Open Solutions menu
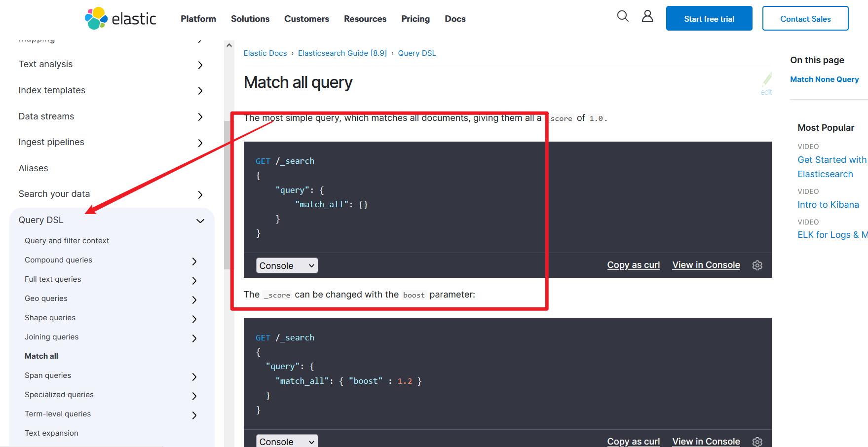The height and width of the screenshot is (447, 868). click(x=250, y=19)
